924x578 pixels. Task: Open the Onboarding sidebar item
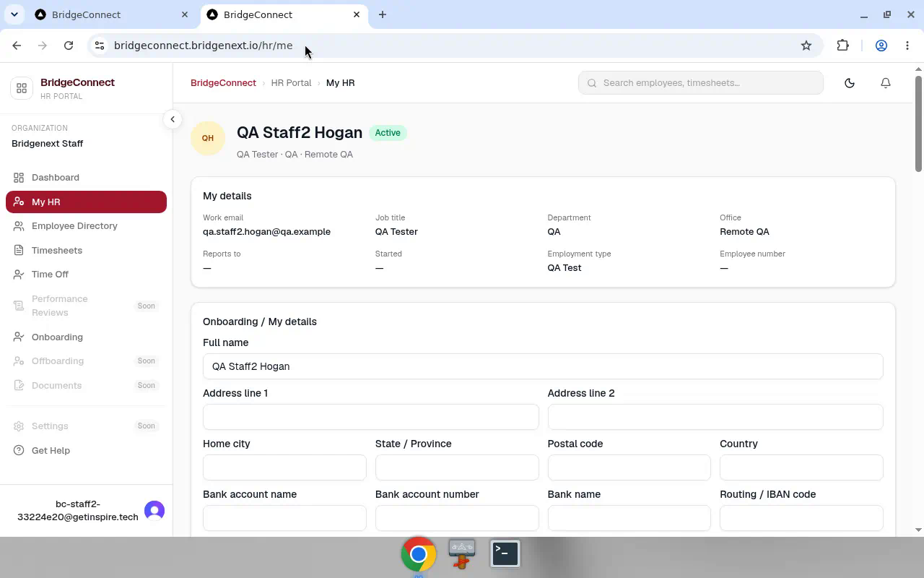[x=86, y=337]
